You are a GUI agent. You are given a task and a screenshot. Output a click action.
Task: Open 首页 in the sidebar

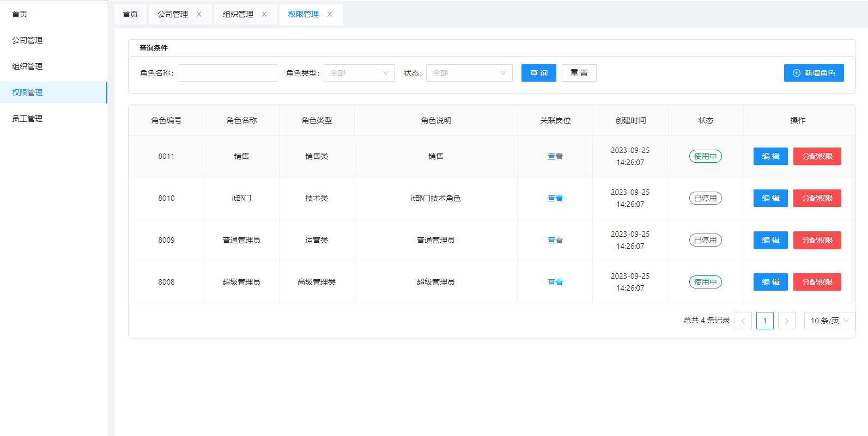coord(53,14)
